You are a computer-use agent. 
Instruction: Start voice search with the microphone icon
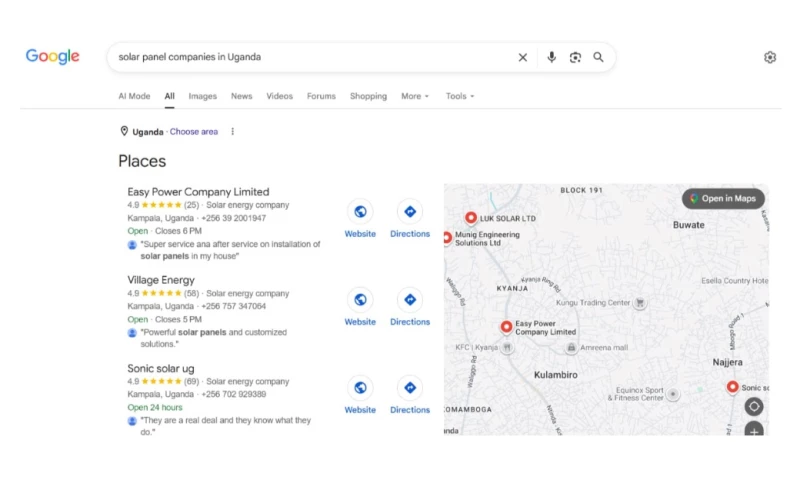coord(552,57)
